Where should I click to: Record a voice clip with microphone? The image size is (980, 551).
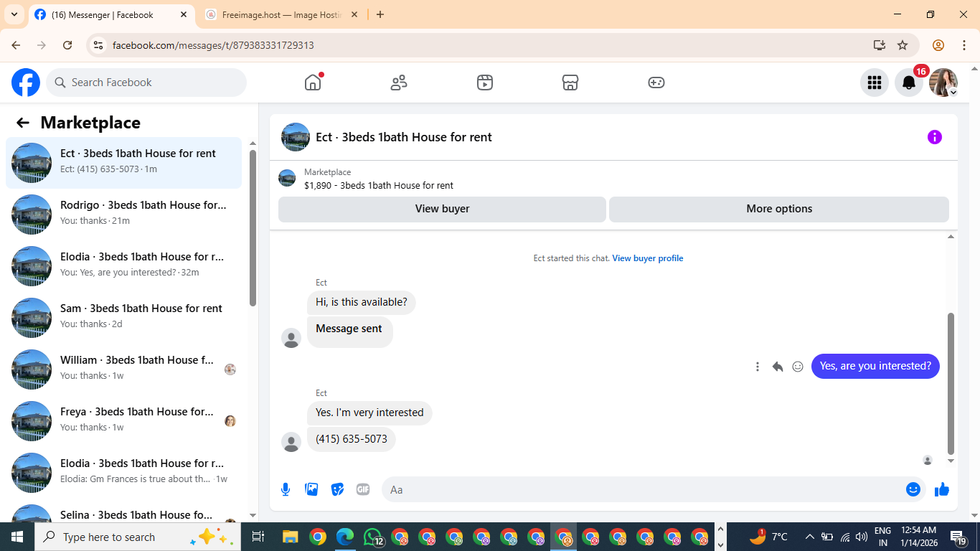(286, 489)
